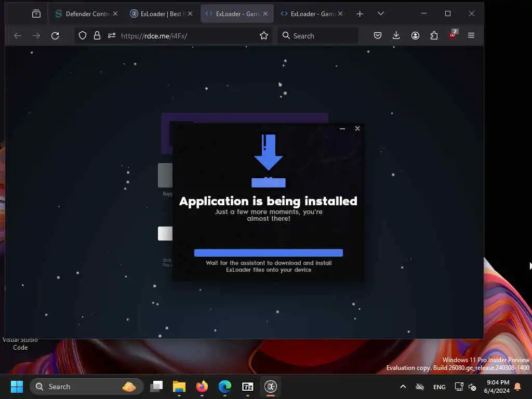Open Visual Studio Code desktop shortcut

click(x=20, y=343)
